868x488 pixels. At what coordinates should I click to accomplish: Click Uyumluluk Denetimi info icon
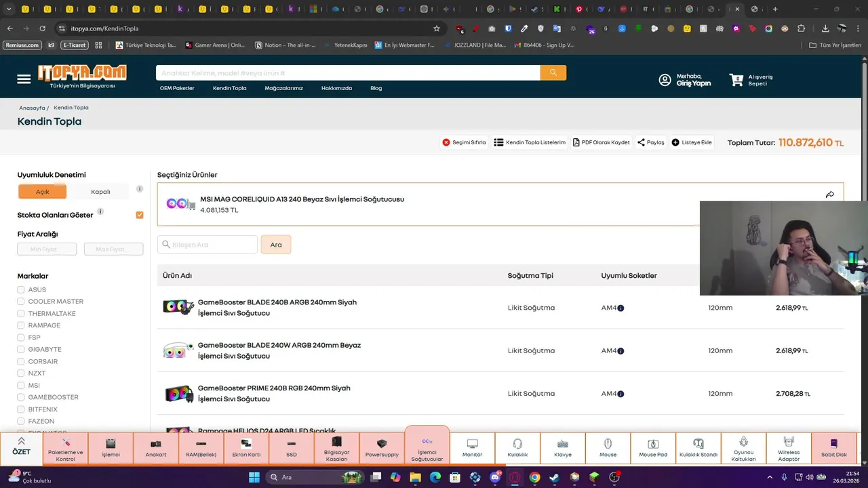140,189
